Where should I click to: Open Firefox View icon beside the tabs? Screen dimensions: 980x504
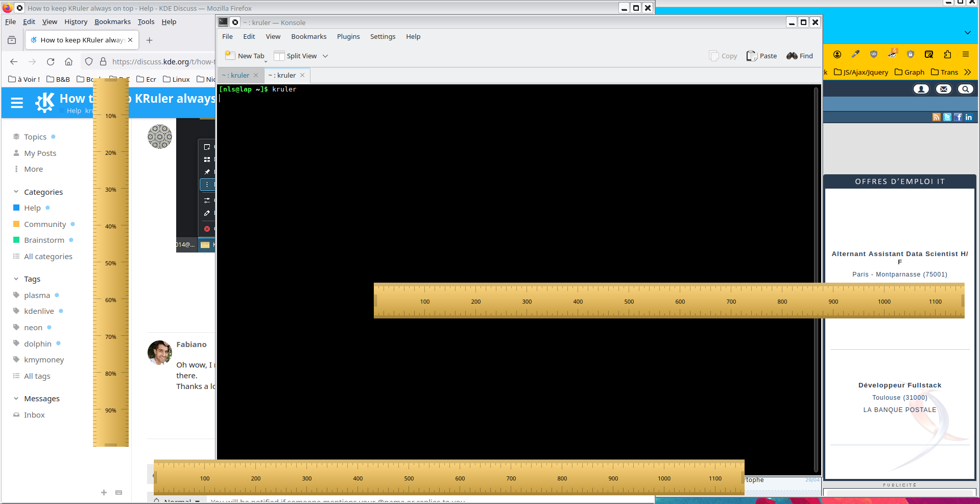[x=12, y=40]
